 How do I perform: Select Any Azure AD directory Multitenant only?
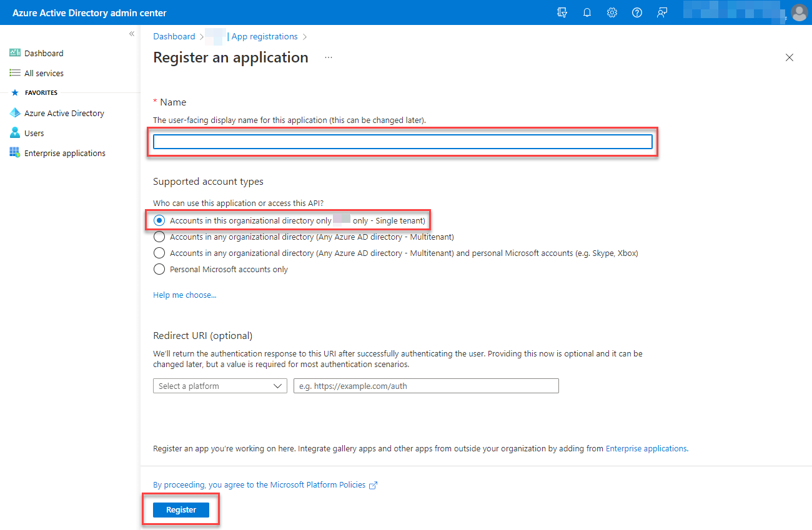coord(159,237)
